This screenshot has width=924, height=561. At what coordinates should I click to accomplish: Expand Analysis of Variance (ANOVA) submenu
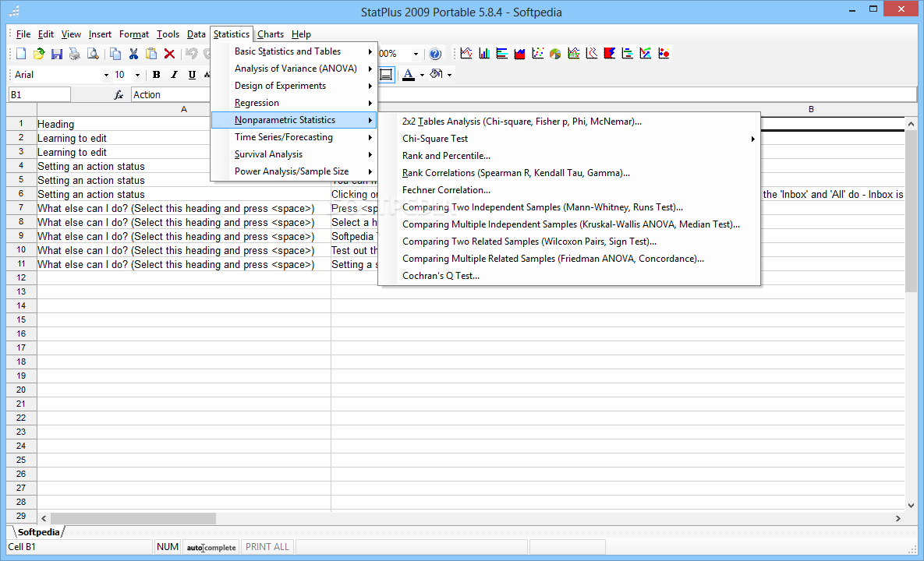click(295, 69)
